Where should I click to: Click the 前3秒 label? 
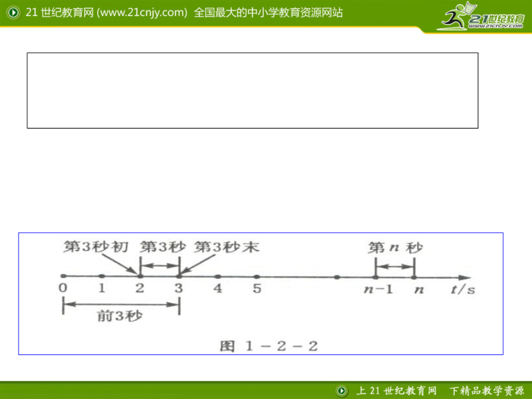120,316
